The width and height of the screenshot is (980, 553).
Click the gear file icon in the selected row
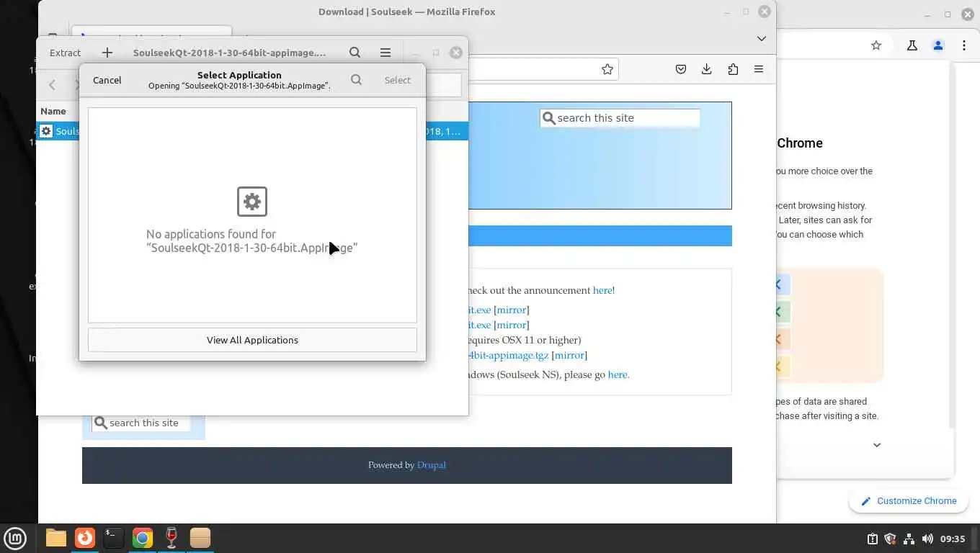[46, 131]
